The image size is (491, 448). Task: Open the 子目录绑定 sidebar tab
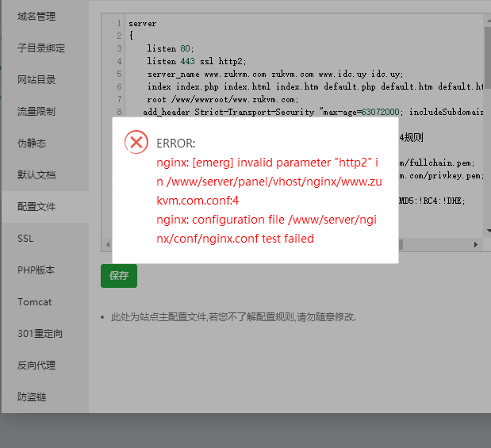coord(41,48)
